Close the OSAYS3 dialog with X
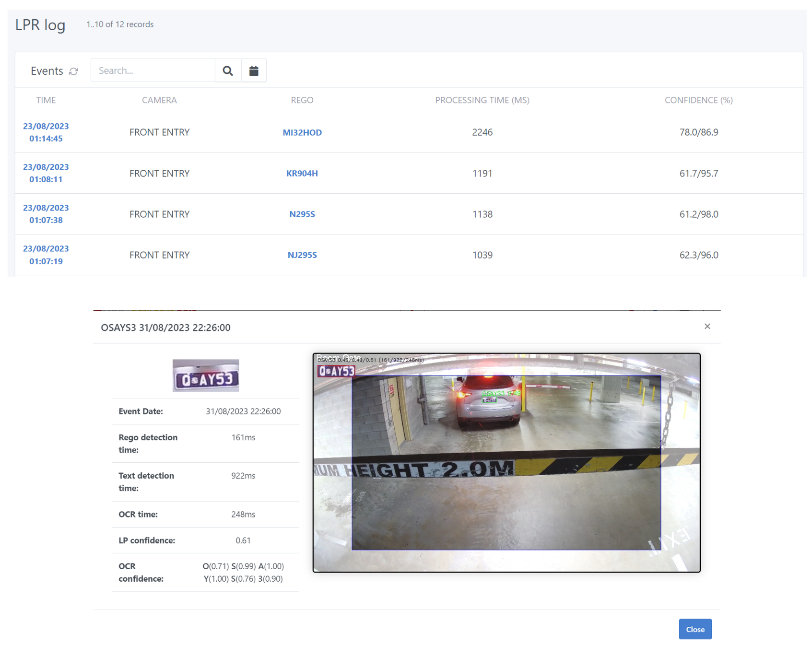The height and width of the screenshot is (645, 812). point(707,327)
